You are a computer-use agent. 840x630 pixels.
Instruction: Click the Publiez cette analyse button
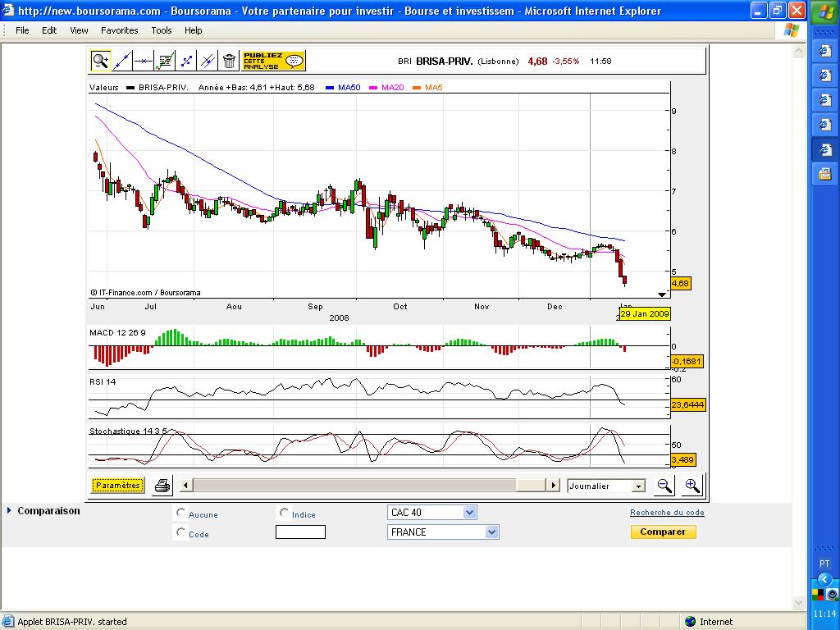coord(273,61)
